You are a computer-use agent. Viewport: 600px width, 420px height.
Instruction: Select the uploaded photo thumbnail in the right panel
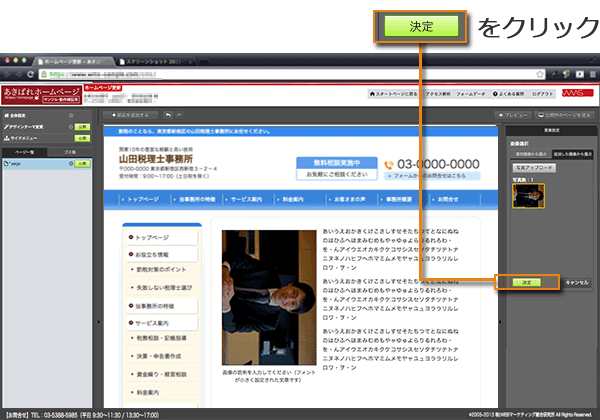[x=526, y=195]
